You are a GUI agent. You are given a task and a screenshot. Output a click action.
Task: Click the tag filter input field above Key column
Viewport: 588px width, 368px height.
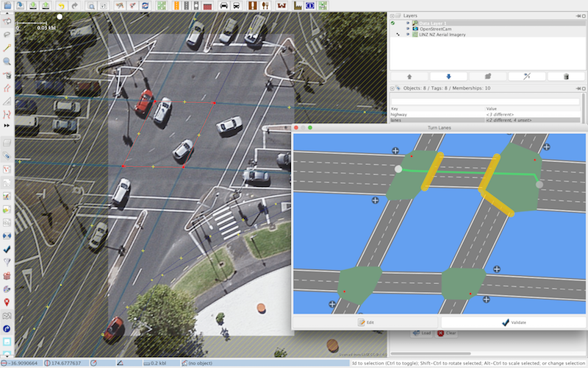[x=485, y=102]
